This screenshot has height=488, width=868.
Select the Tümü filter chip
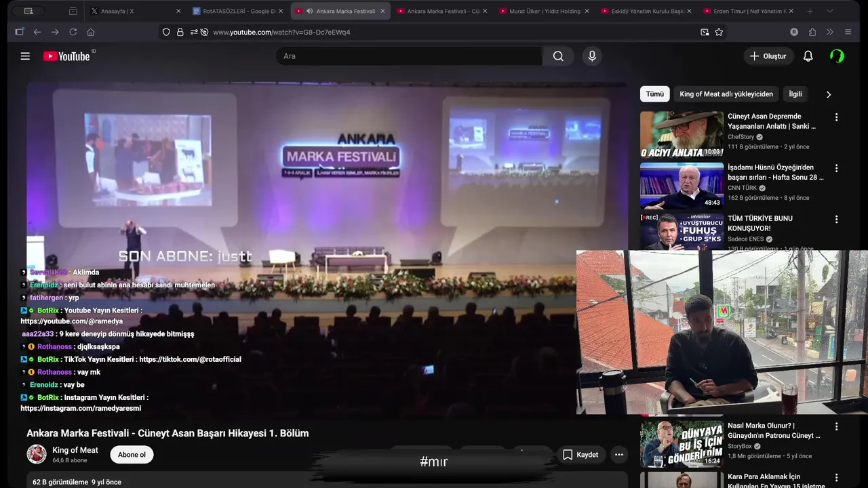[654, 94]
